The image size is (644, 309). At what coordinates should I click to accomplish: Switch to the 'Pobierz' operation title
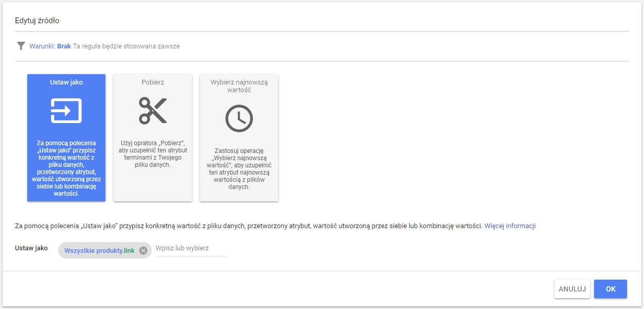click(153, 82)
